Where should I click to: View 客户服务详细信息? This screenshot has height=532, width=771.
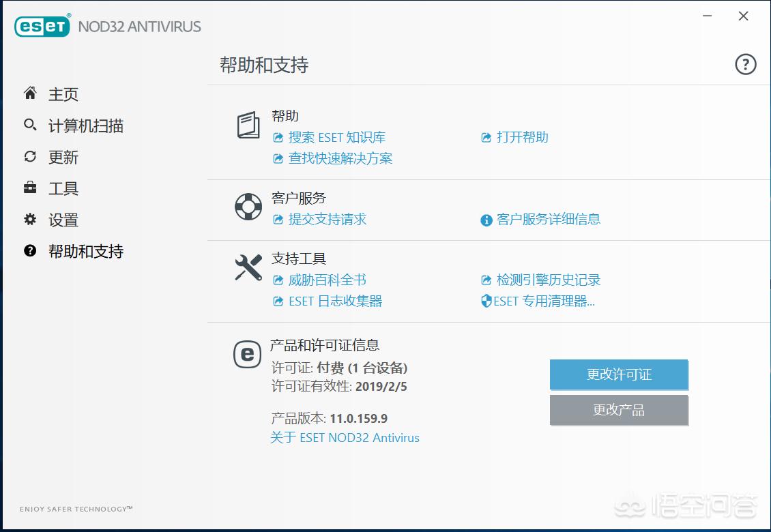tap(549, 220)
